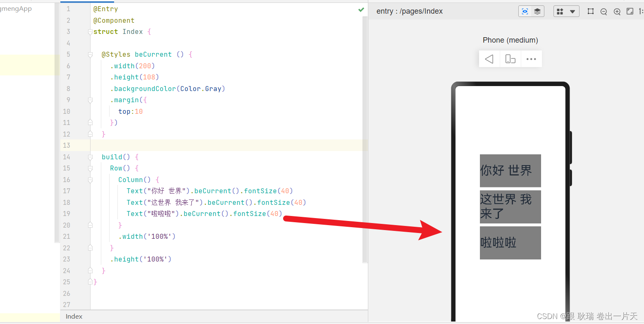Screen dimensions: 644x324
Task: Click the entry : /pages/Index preview title
Action: tap(410, 11)
